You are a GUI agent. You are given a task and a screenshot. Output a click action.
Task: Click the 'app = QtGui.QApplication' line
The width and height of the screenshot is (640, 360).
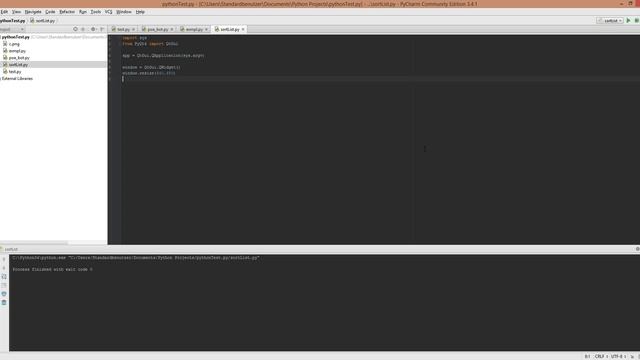pos(163,56)
